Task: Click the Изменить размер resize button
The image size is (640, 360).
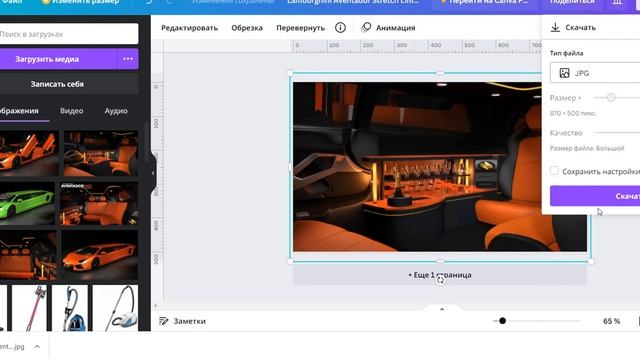Action: 80,2
